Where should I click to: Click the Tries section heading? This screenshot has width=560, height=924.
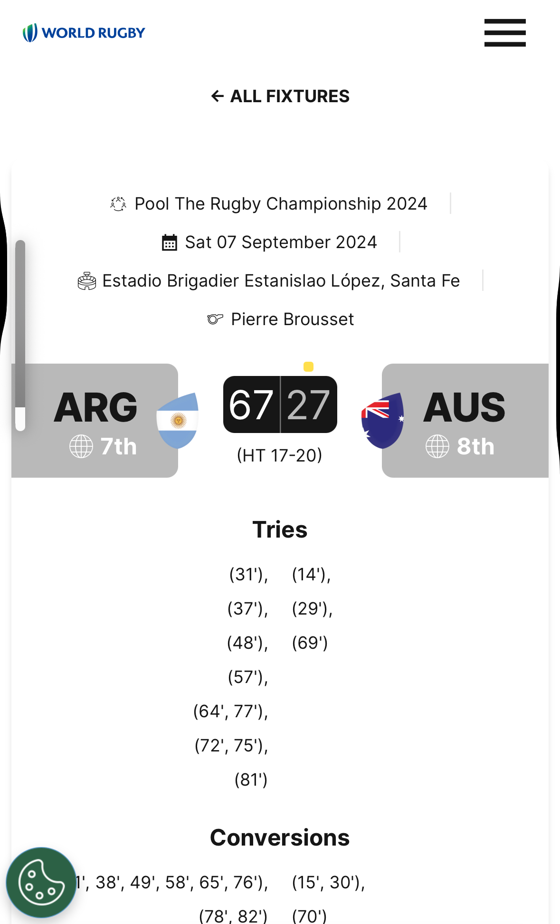280,529
